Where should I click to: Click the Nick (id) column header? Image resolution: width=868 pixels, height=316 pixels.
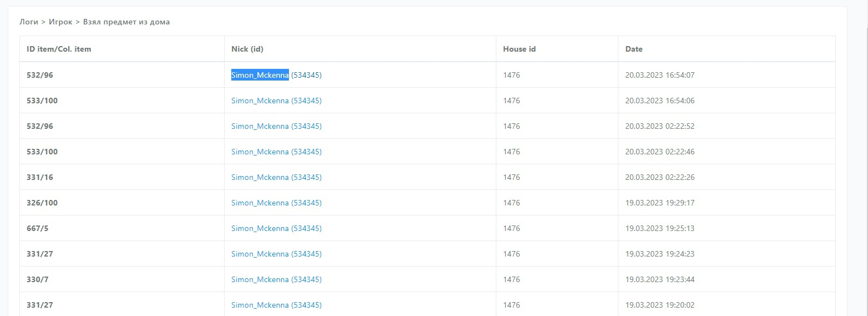tap(247, 49)
